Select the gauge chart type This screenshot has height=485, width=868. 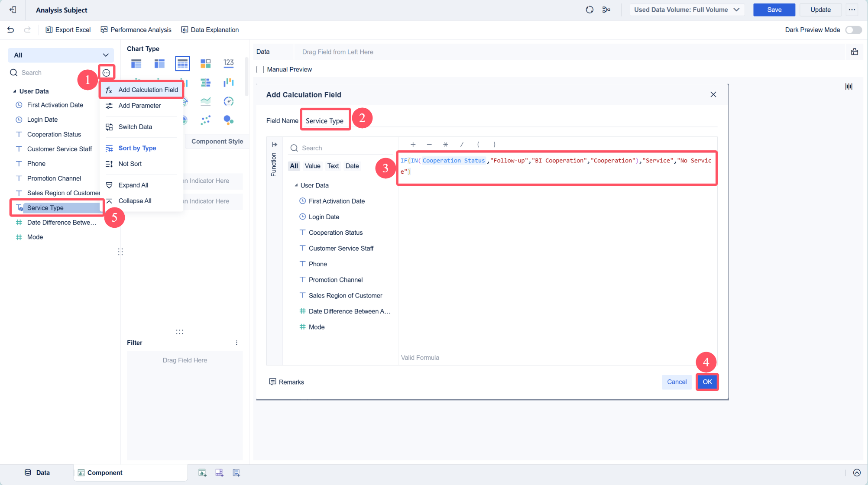(228, 102)
